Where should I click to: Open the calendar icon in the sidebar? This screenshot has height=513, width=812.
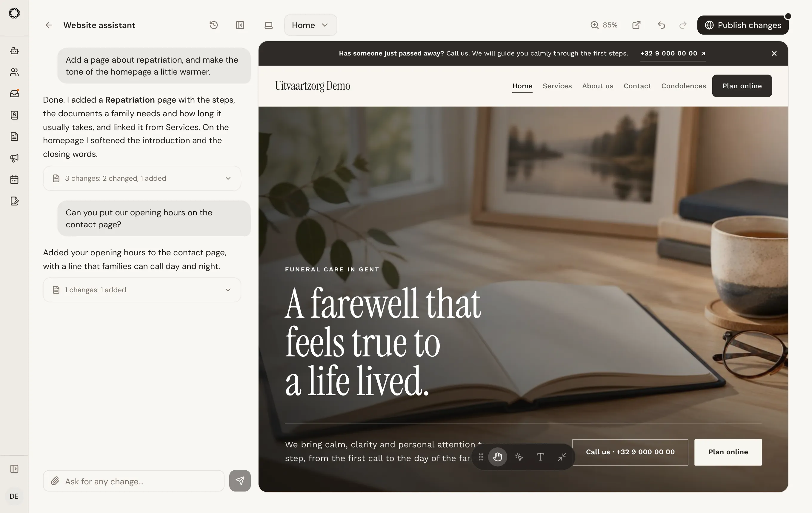pos(14,180)
